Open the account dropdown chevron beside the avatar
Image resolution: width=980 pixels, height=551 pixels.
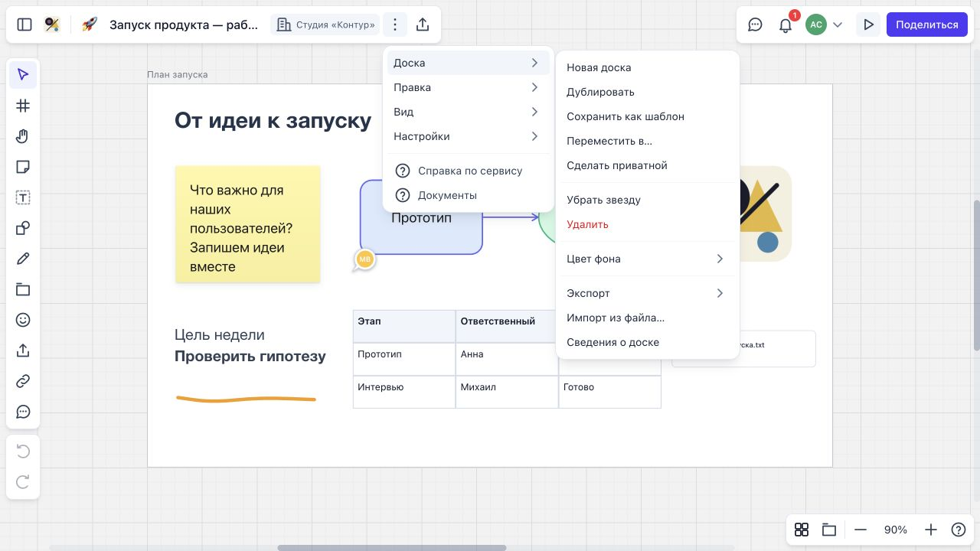coord(838,24)
